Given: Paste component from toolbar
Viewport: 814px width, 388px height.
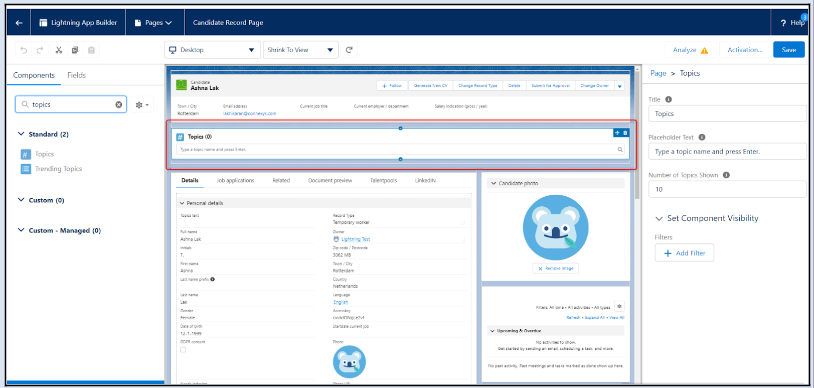Looking at the screenshot, I should (x=91, y=50).
